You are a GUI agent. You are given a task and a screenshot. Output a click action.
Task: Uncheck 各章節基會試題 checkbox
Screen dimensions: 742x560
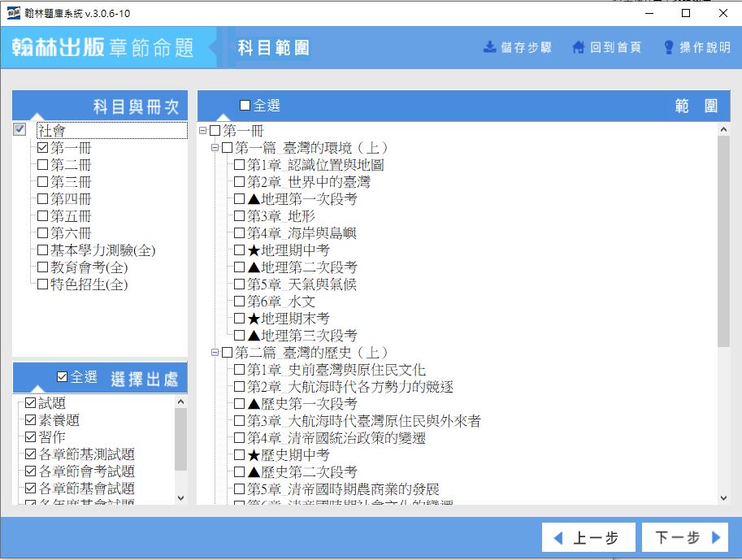(30, 488)
